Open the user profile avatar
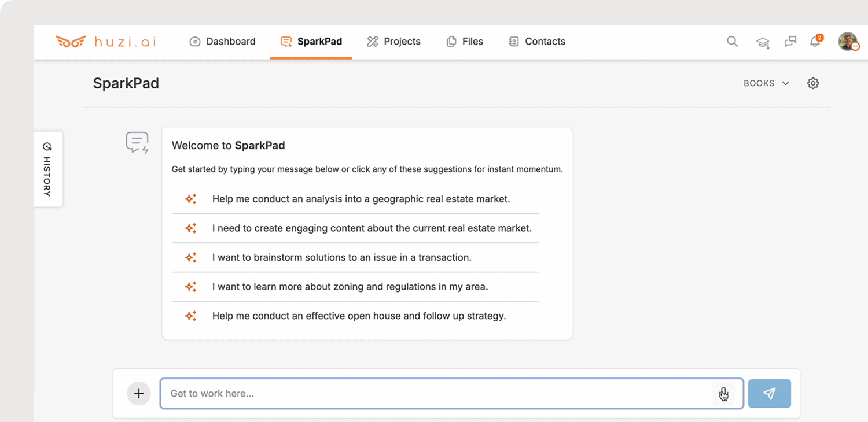868x422 pixels. tap(848, 42)
